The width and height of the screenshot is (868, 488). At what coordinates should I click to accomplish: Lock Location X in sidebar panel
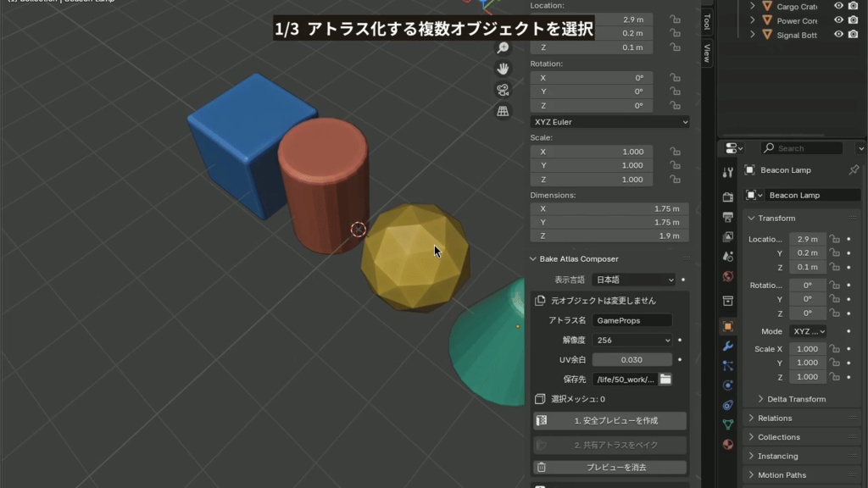(x=675, y=19)
